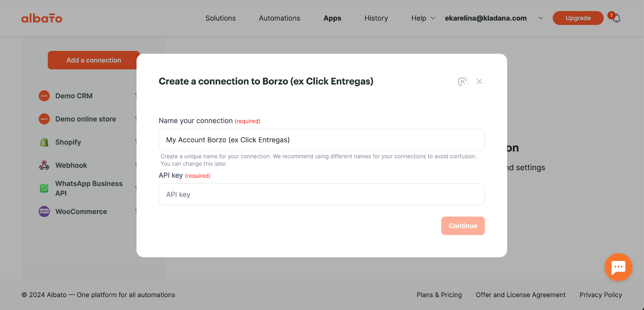Focus the API key field
Screen dimensions: 644x310
(322, 195)
